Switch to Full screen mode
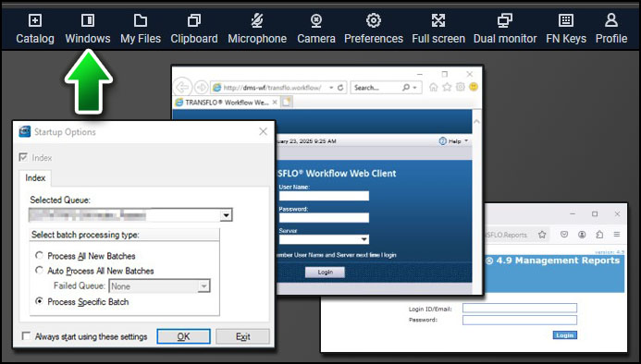This screenshot has width=641, height=364. (x=438, y=29)
